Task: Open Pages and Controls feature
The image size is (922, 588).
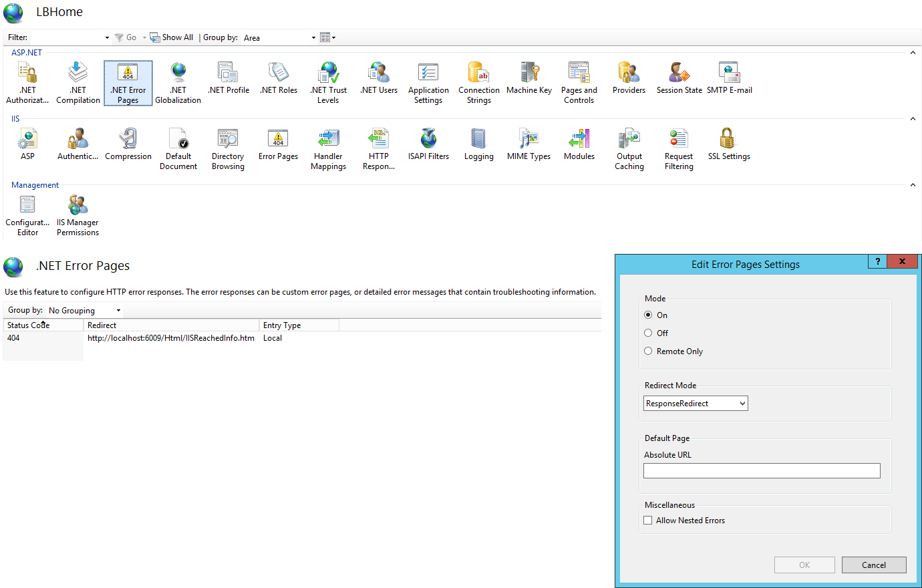Action: [579, 83]
